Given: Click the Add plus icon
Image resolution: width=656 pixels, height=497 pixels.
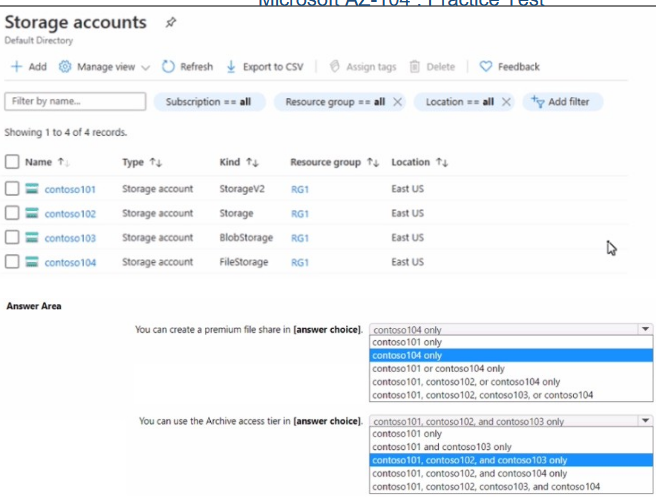Looking at the screenshot, I should (x=16, y=67).
